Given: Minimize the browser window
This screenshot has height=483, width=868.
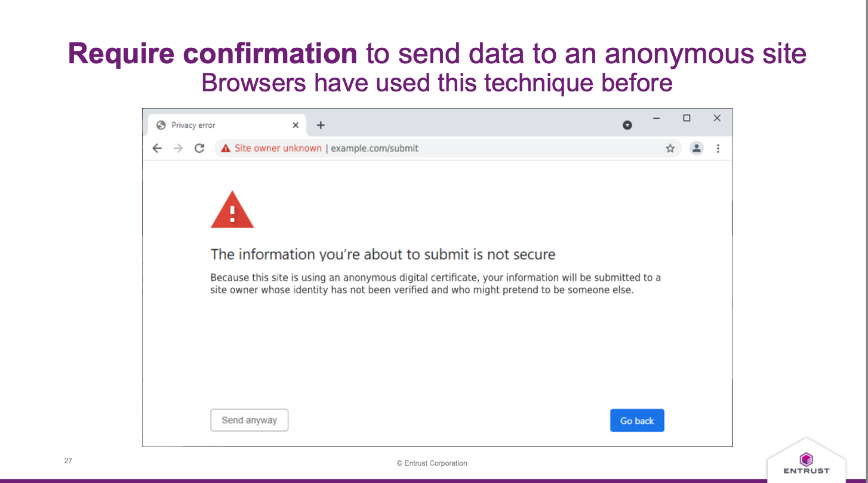Looking at the screenshot, I should tap(657, 118).
